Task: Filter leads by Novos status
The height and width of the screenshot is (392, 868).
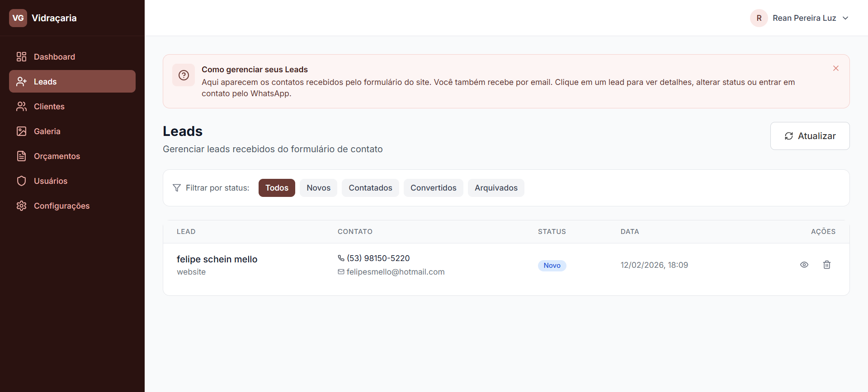Action: coord(318,188)
